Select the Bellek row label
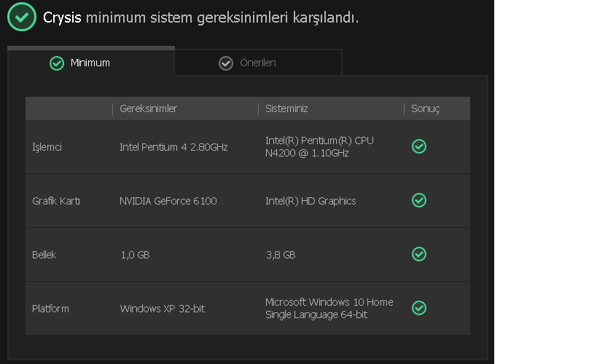Screen dimensions: 597x364 pyautogui.click(x=44, y=255)
